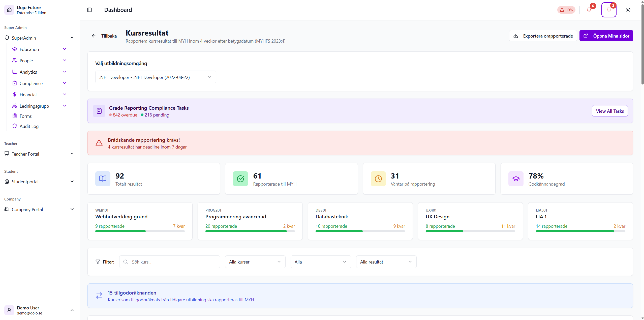Click the Tillbaka back arrow
The height and width of the screenshot is (320, 644).
pos(94,36)
